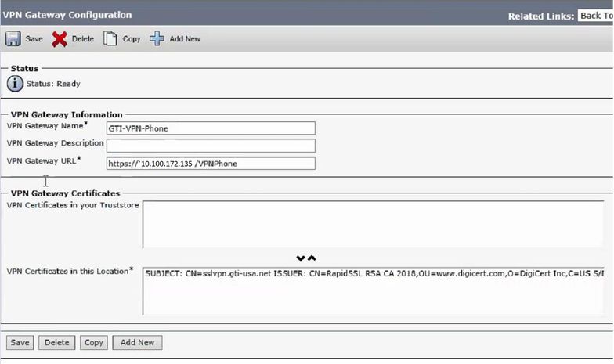Image resolution: width=614 pixels, height=364 pixels.
Task: Click the Status information icon
Action: pos(15,84)
